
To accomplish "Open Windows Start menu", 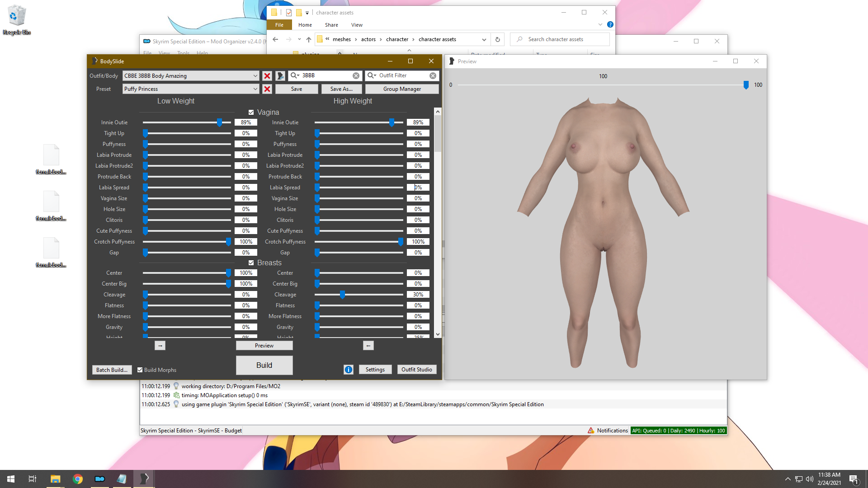I will [x=11, y=479].
